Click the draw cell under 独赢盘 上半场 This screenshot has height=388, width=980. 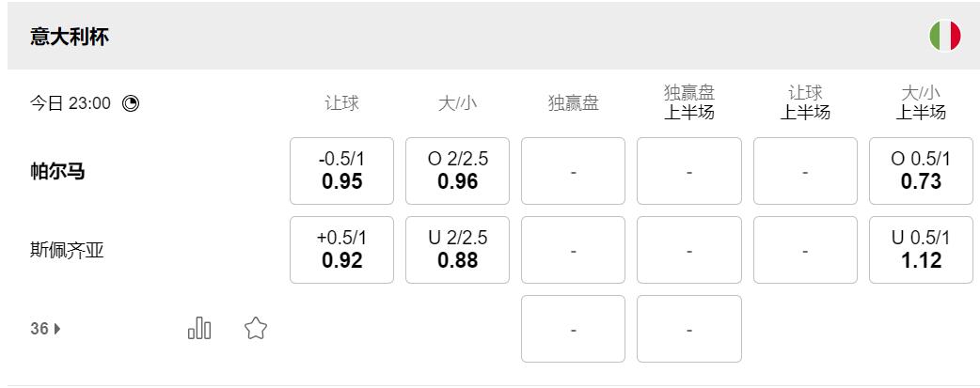click(x=688, y=329)
